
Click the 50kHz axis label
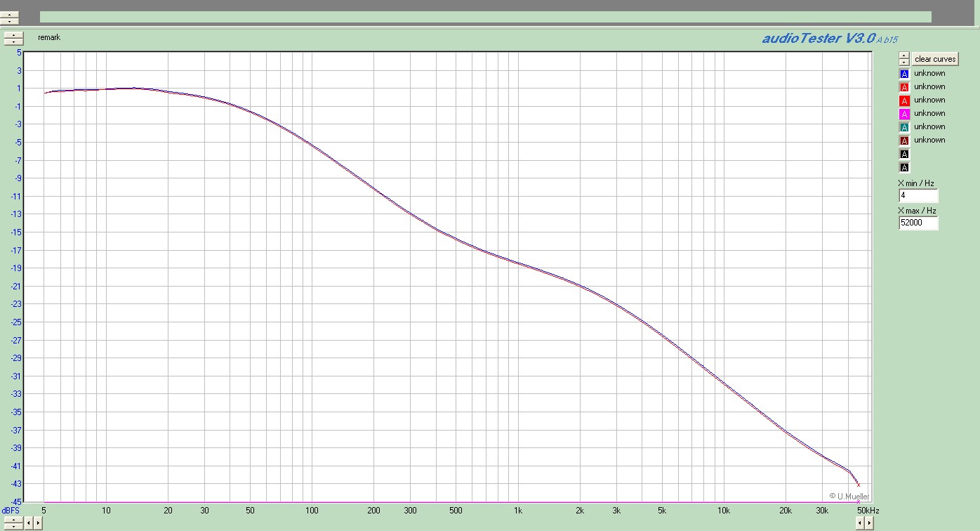868,511
